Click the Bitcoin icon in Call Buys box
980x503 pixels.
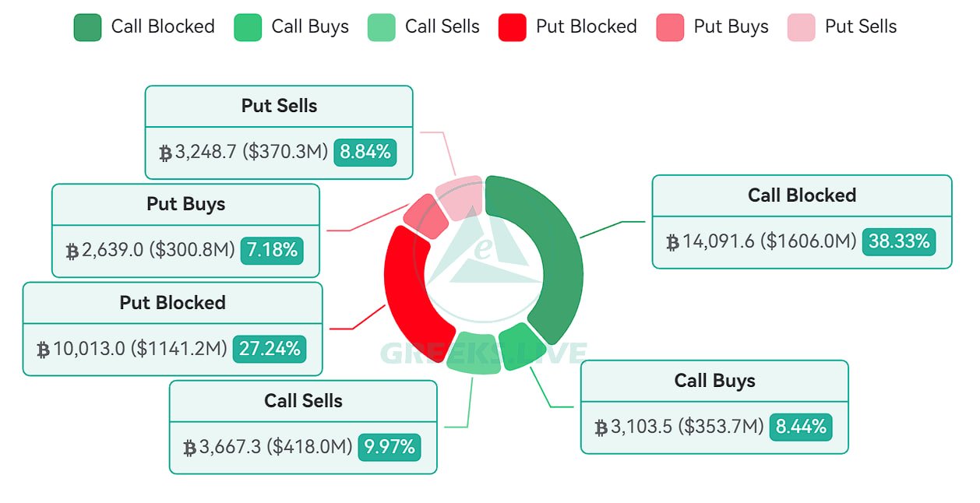pyautogui.click(x=601, y=427)
